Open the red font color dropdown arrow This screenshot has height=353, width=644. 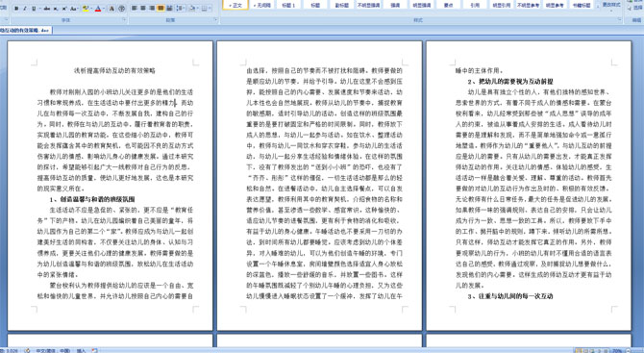point(104,9)
